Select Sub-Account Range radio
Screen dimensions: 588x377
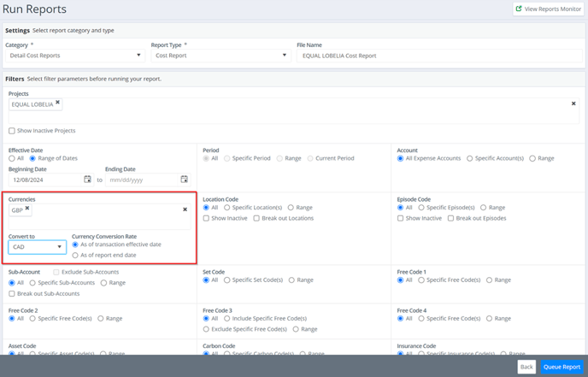[x=103, y=283]
